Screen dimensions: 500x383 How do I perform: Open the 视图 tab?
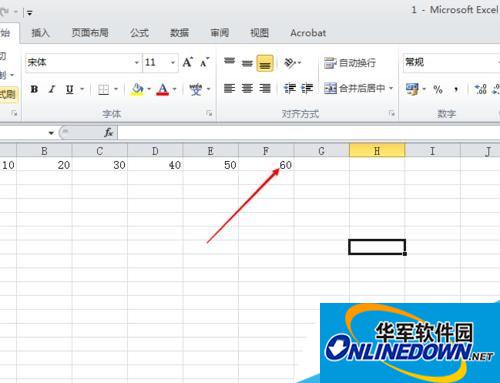click(259, 33)
